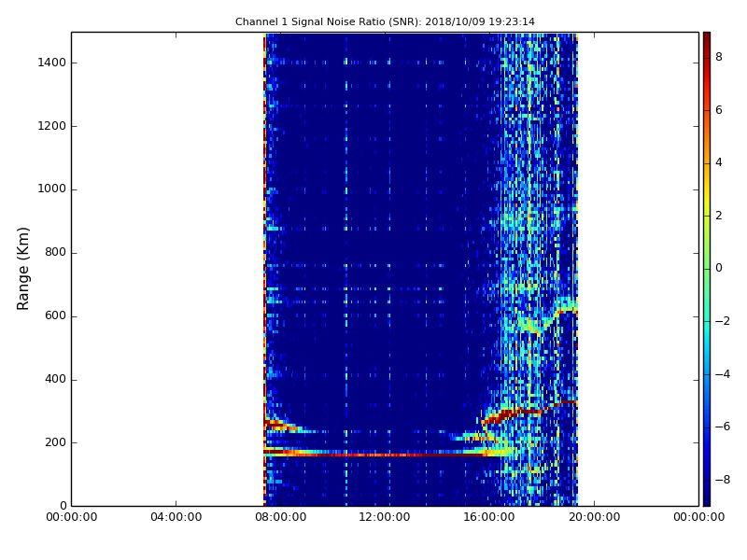Click the 0 range tick label on the y-axis
The width and height of the screenshot is (747, 560).
63,506
